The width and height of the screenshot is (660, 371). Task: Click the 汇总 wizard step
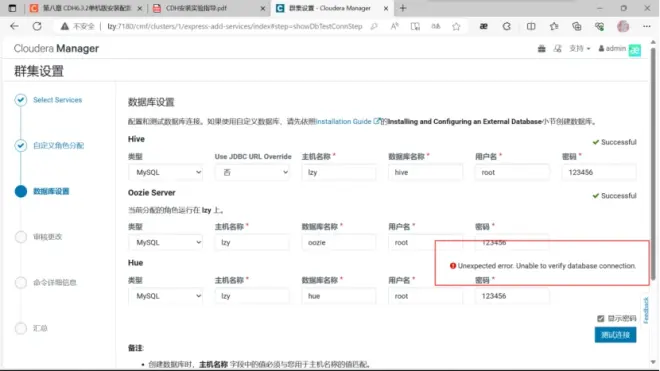pyautogui.click(x=40, y=328)
